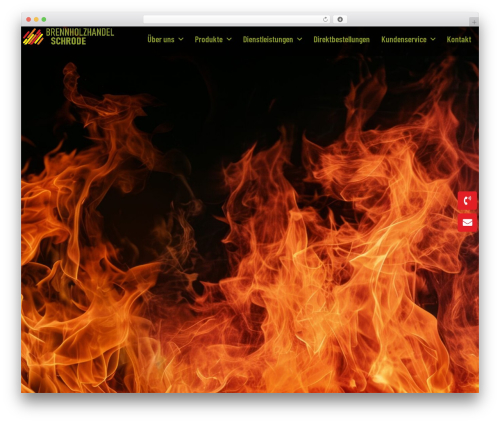Expand the Über uns dropdown chevron
The image size is (500, 423).
[x=181, y=39]
